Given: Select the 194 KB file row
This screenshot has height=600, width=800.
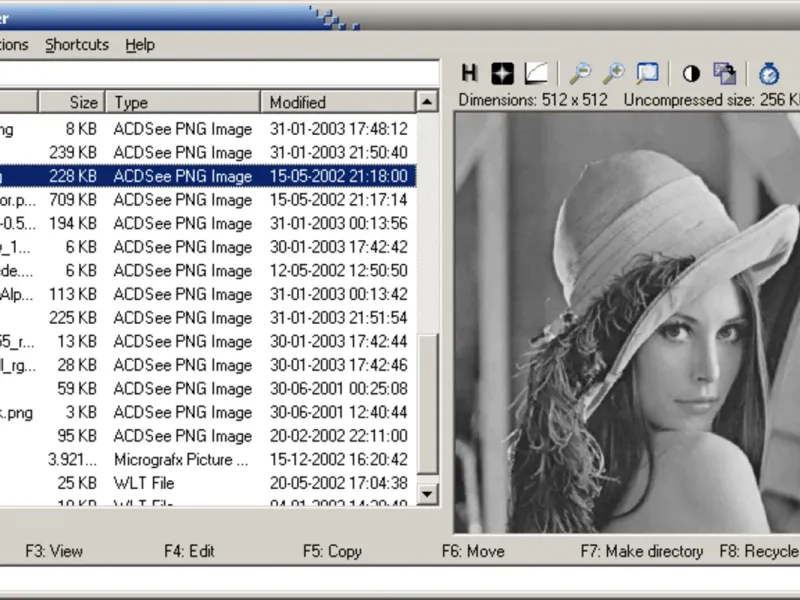Looking at the screenshot, I should click(x=208, y=223).
